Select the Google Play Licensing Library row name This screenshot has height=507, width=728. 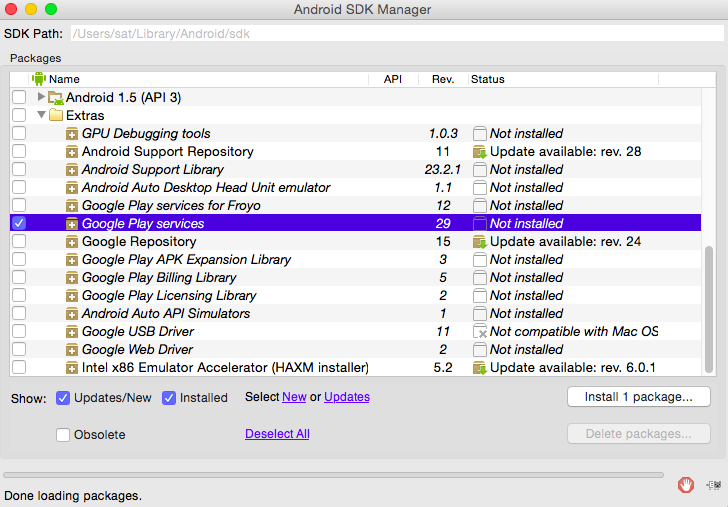click(x=169, y=295)
